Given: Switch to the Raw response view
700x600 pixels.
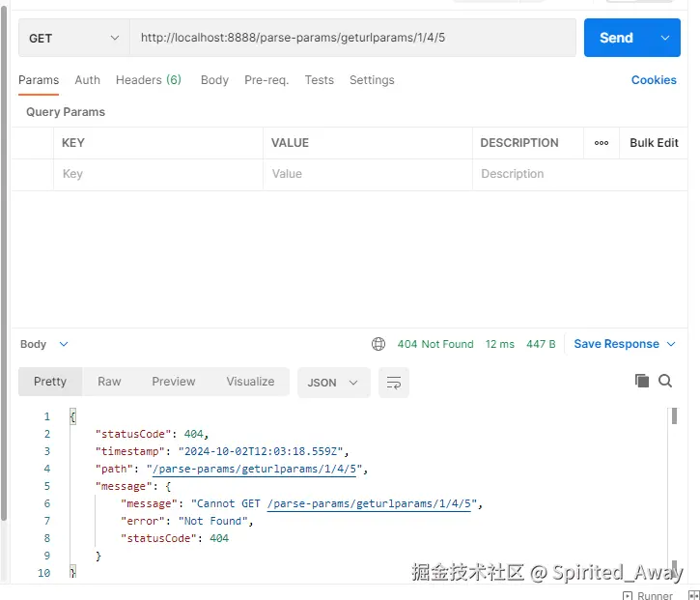Looking at the screenshot, I should [109, 382].
